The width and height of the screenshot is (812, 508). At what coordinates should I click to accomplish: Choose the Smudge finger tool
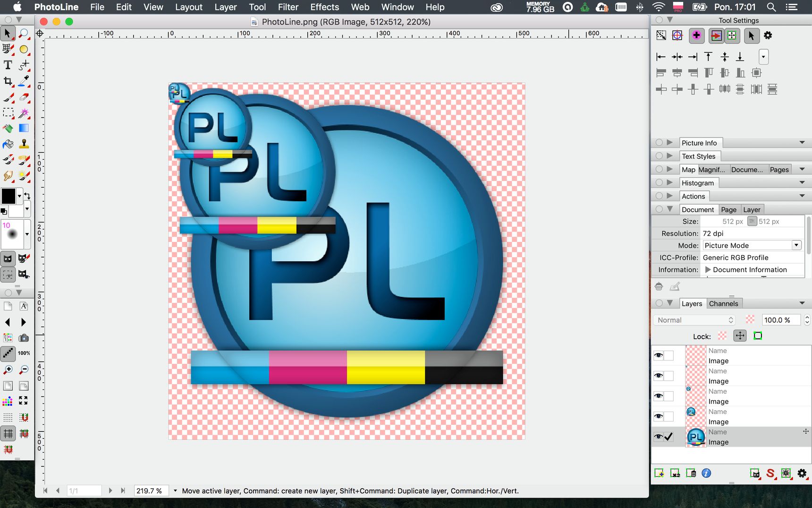tap(8, 175)
